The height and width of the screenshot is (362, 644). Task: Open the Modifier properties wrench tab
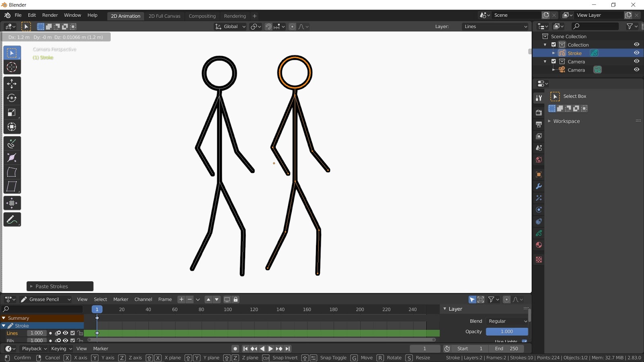(539, 186)
